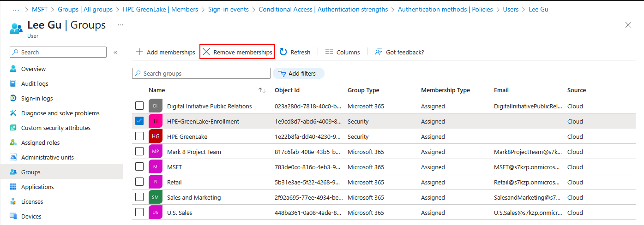Check the Digital Initiative Public Relations box
Viewport: 644px width, 225px height.
coord(139,106)
